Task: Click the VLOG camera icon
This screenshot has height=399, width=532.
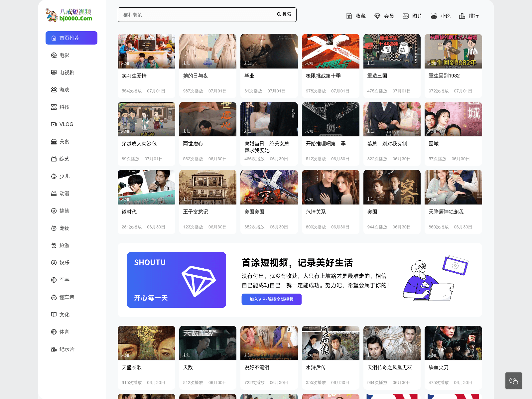Action: point(54,124)
